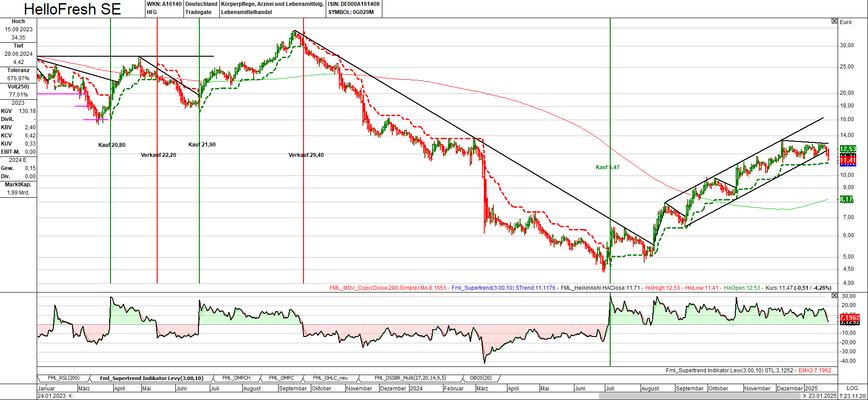Image resolution: width=868 pixels, height=400 pixels.
Task: Close the main price chart pane
Action: point(834,21)
